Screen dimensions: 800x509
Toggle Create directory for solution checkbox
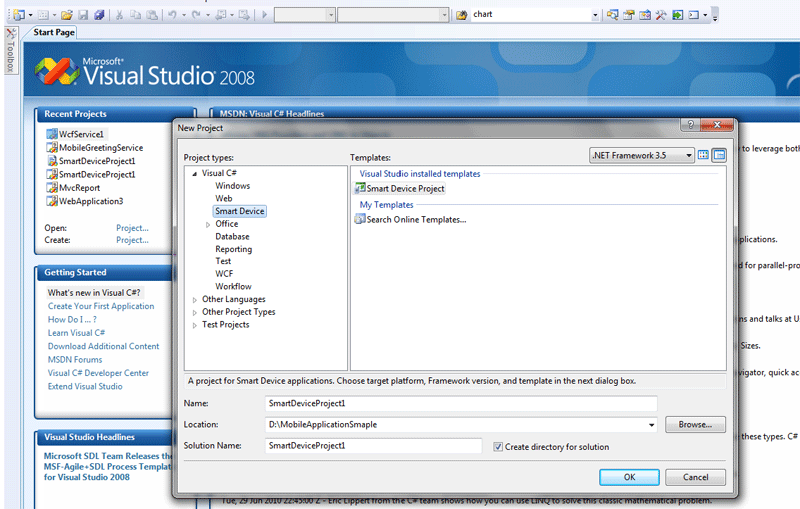pyautogui.click(x=498, y=447)
